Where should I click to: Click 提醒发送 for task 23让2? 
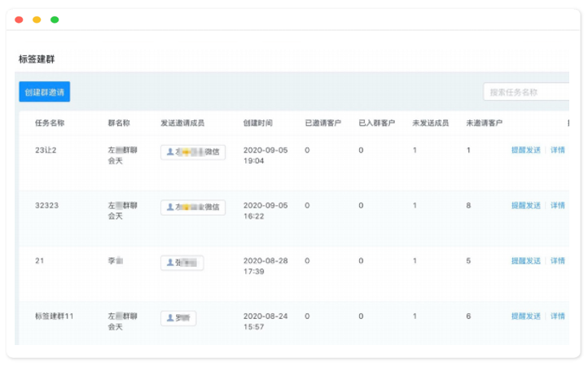tap(525, 151)
